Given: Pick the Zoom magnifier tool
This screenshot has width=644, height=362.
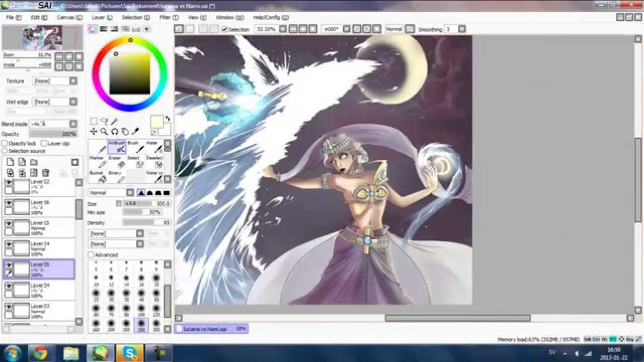Looking at the screenshot, I should point(104,131).
